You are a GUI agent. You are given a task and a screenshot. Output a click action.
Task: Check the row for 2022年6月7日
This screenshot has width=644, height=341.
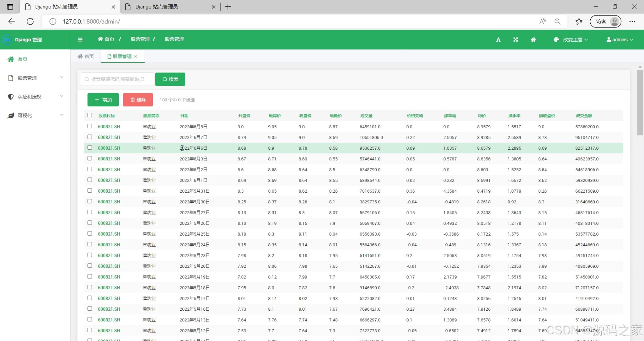[x=90, y=137]
